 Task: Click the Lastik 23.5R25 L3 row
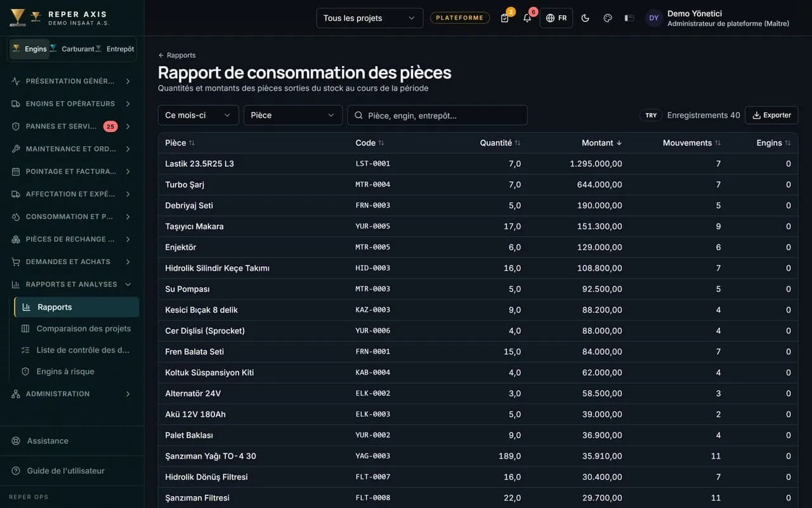pyautogui.click(x=478, y=164)
